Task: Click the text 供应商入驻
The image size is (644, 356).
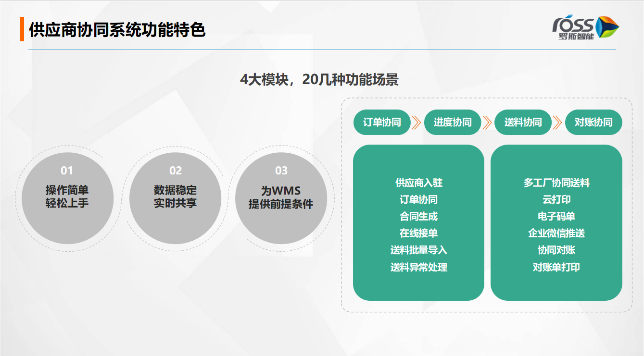Action: point(419,183)
